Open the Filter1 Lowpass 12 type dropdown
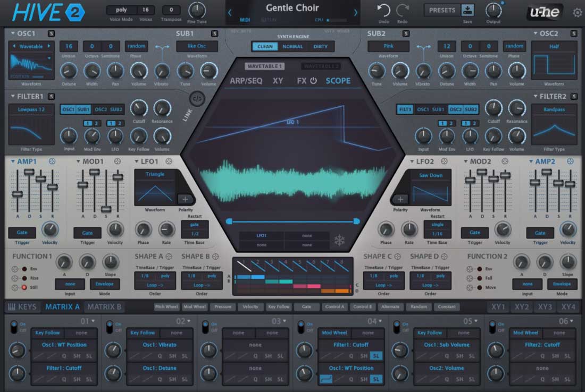 (x=31, y=109)
